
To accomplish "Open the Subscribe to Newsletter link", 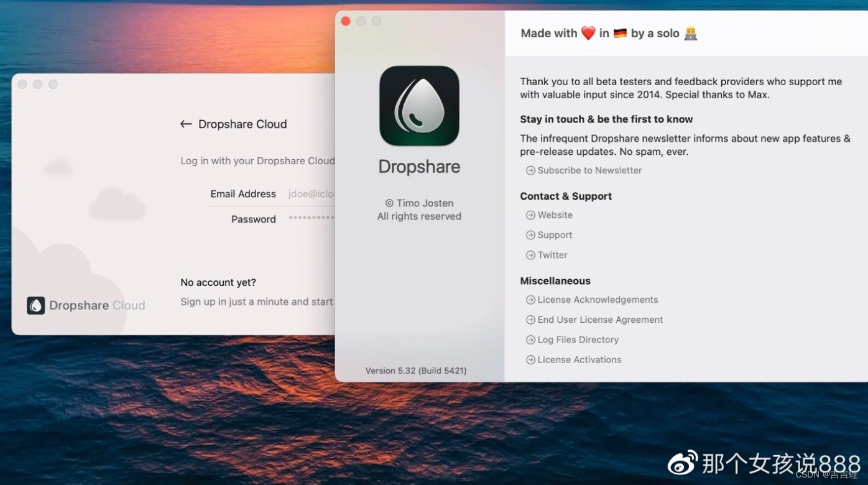I will click(x=589, y=170).
